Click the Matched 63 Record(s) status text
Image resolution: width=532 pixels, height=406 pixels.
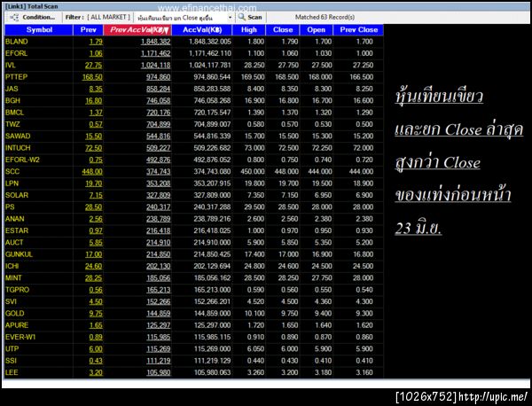click(325, 17)
